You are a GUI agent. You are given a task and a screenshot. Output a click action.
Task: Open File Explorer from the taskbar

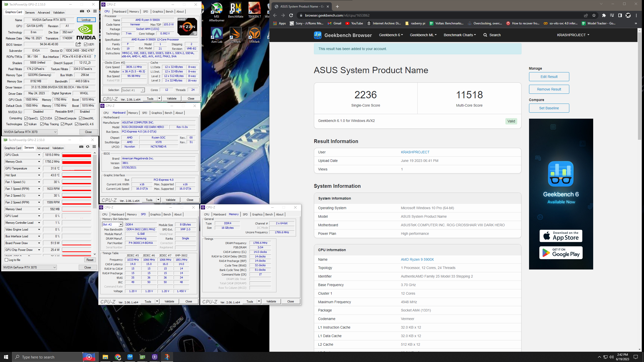tap(105, 357)
